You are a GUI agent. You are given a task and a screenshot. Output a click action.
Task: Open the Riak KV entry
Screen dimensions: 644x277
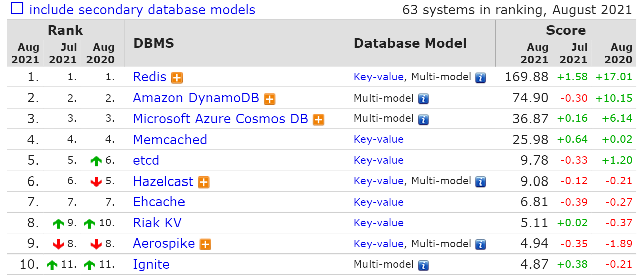pyautogui.click(x=157, y=223)
